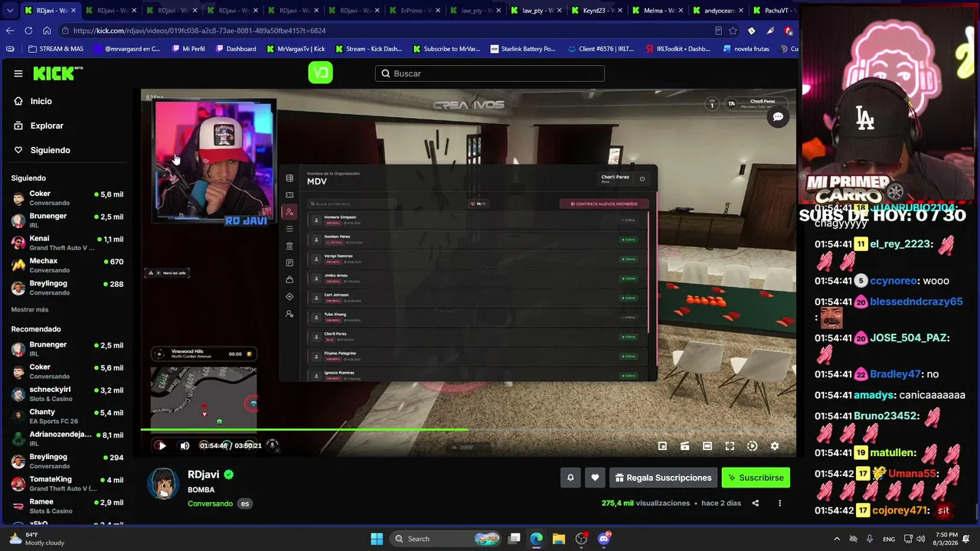This screenshot has height=551, width=980.
Task: Open Mechax's channel in the sidebar
Action: [x=67, y=265]
